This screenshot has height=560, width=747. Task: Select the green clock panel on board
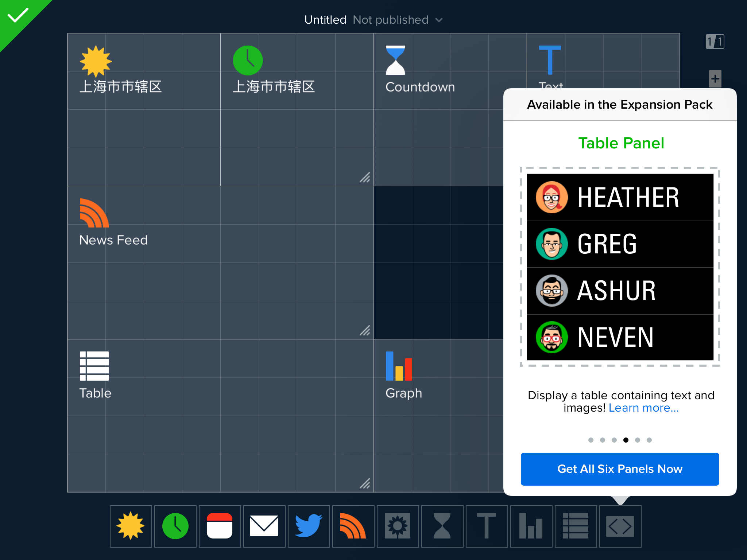(248, 61)
